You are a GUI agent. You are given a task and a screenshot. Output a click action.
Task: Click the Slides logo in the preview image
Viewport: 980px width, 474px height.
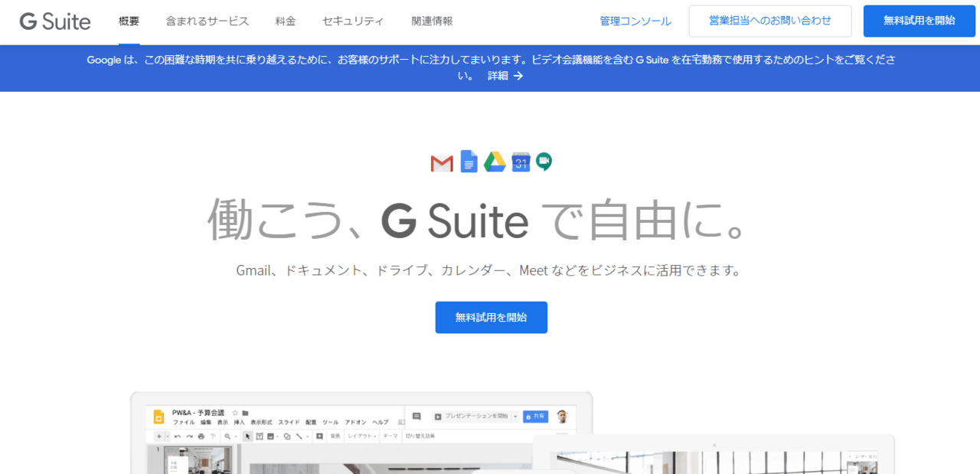[x=158, y=417]
